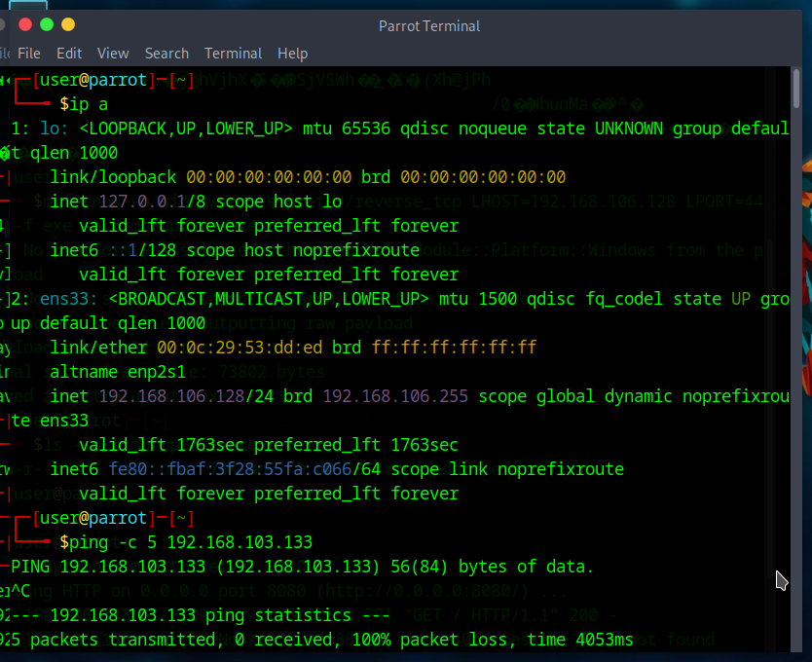
Task: Click the '$ping -c 5 192.168.103.133' command
Action: [x=186, y=542]
